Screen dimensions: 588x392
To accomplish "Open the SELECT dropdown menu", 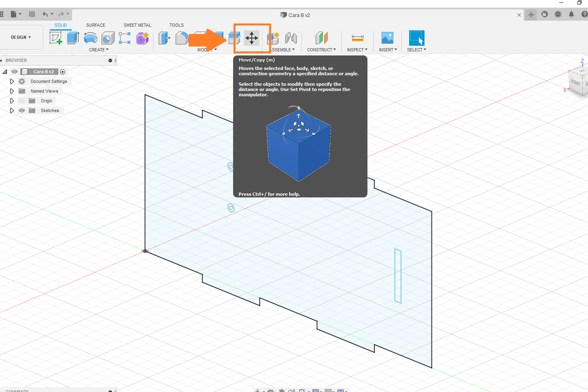I will (416, 50).
